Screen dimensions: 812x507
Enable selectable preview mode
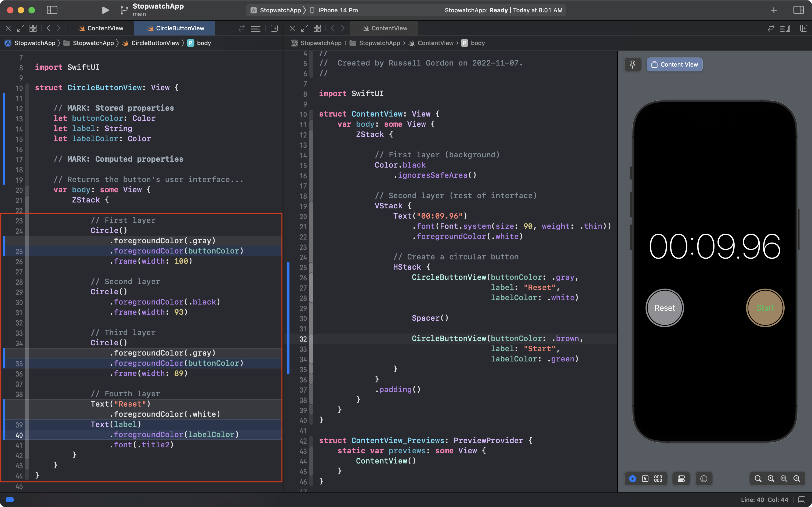pyautogui.click(x=645, y=479)
